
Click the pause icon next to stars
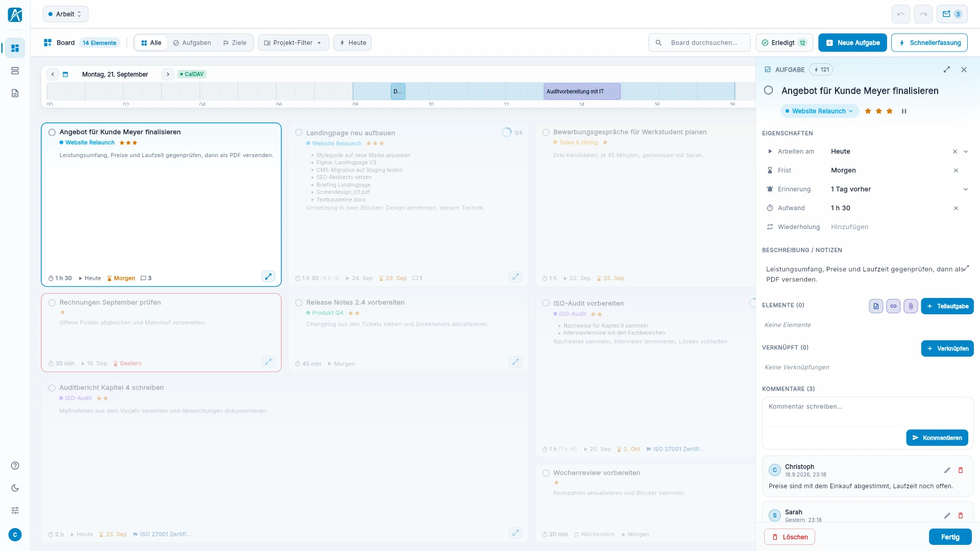click(904, 111)
